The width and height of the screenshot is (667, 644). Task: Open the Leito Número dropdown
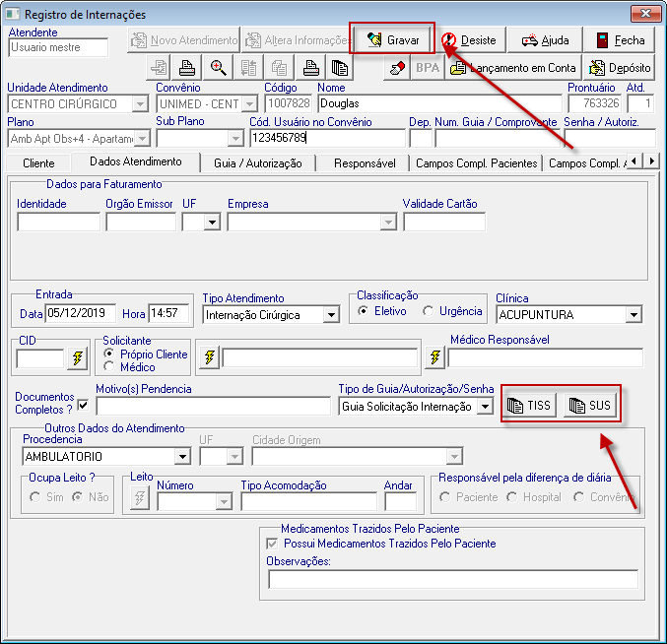[224, 501]
